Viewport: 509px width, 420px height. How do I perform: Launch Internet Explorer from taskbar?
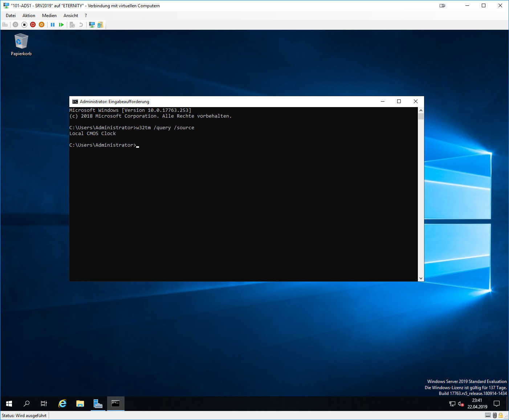point(62,404)
